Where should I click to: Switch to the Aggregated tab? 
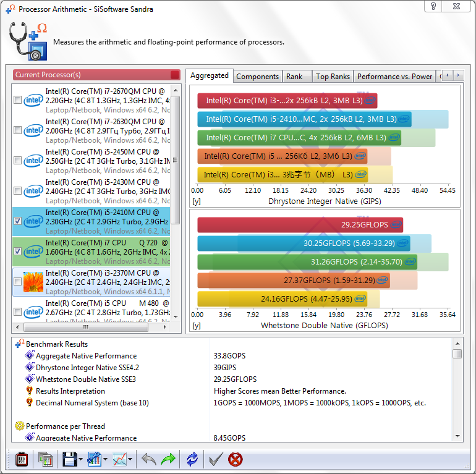(210, 75)
